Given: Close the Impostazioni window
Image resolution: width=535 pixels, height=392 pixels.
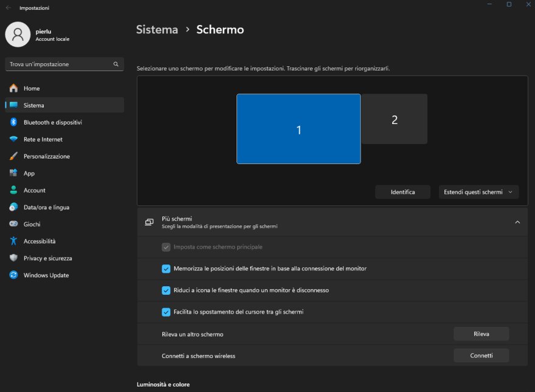Looking at the screenshot, I should [x=528, y=4].
